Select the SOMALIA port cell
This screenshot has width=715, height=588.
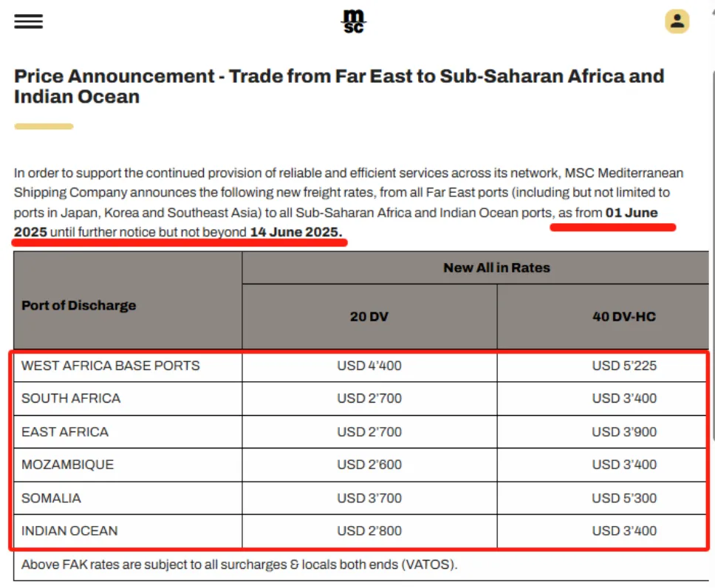(128, 498)
